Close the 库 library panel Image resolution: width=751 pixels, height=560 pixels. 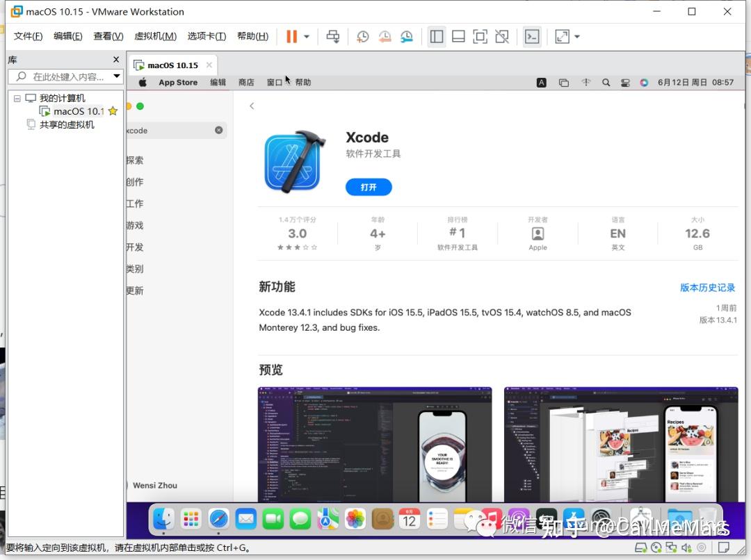point(116,59)
